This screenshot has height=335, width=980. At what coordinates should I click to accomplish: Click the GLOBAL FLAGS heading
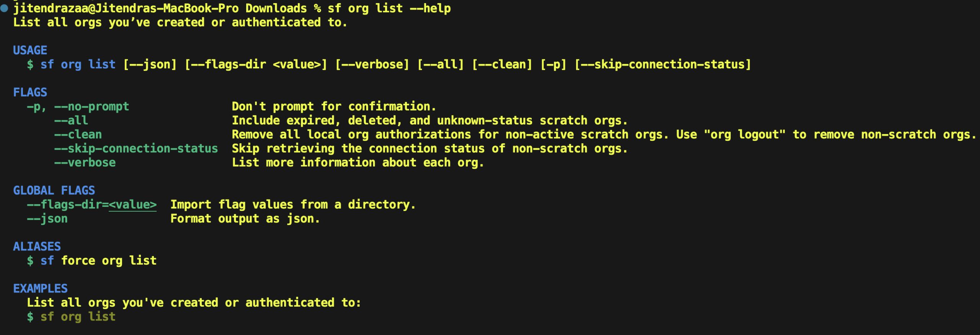point(54,190)
